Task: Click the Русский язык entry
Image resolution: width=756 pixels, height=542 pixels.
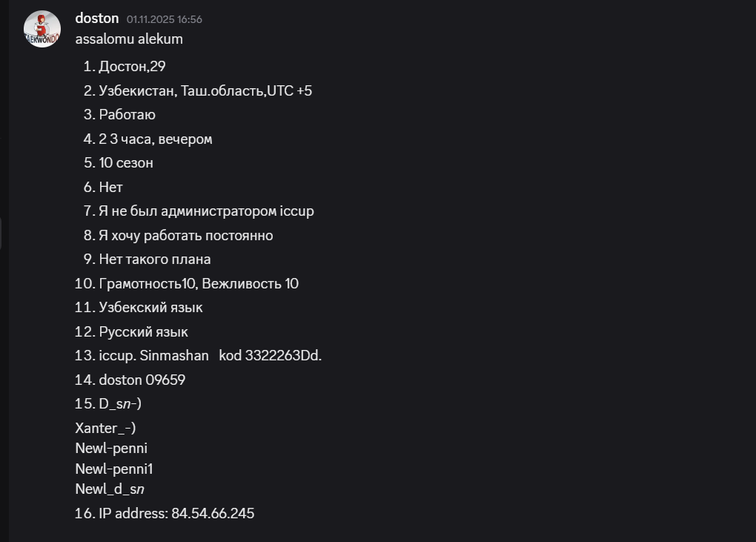Action: point(143,331)
